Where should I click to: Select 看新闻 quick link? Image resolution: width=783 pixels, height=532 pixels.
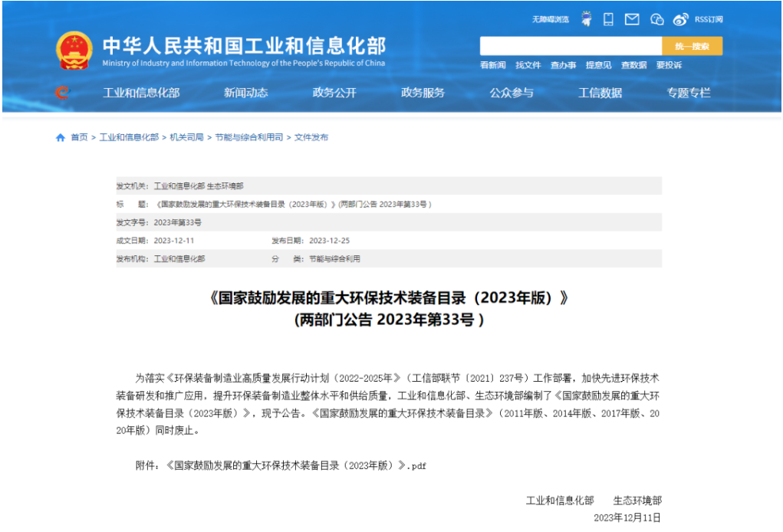[x=493, y=65]
